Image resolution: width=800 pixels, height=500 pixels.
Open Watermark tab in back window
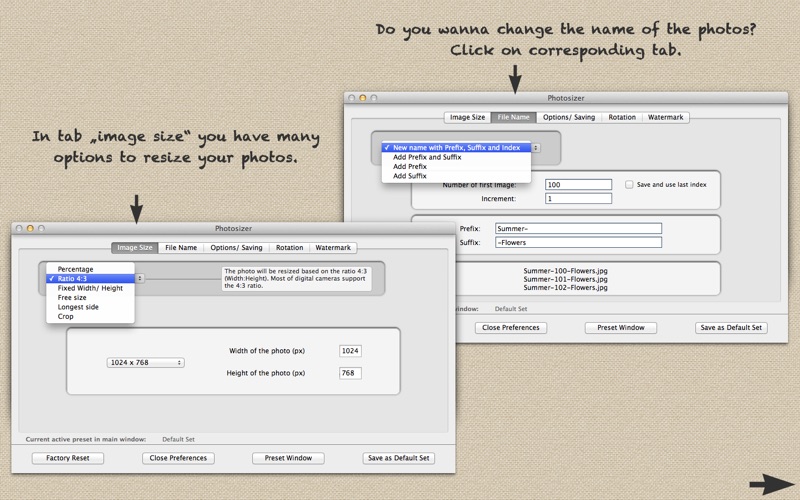(665, 117)
